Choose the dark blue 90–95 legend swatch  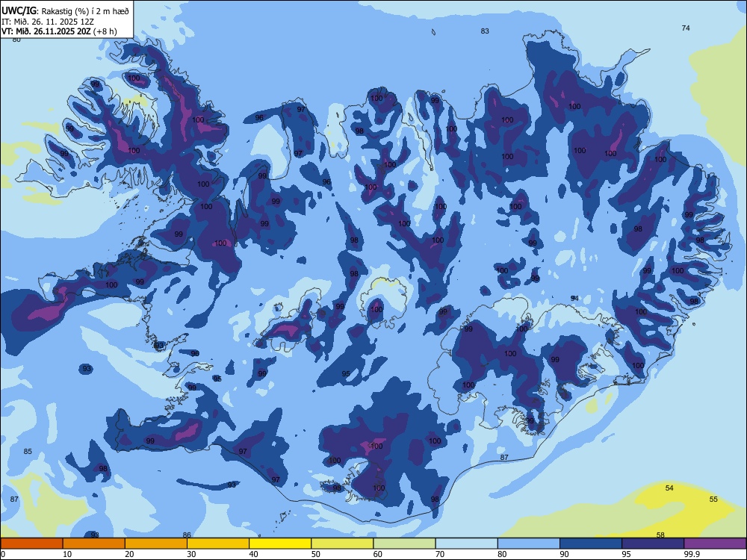[591, 544]
